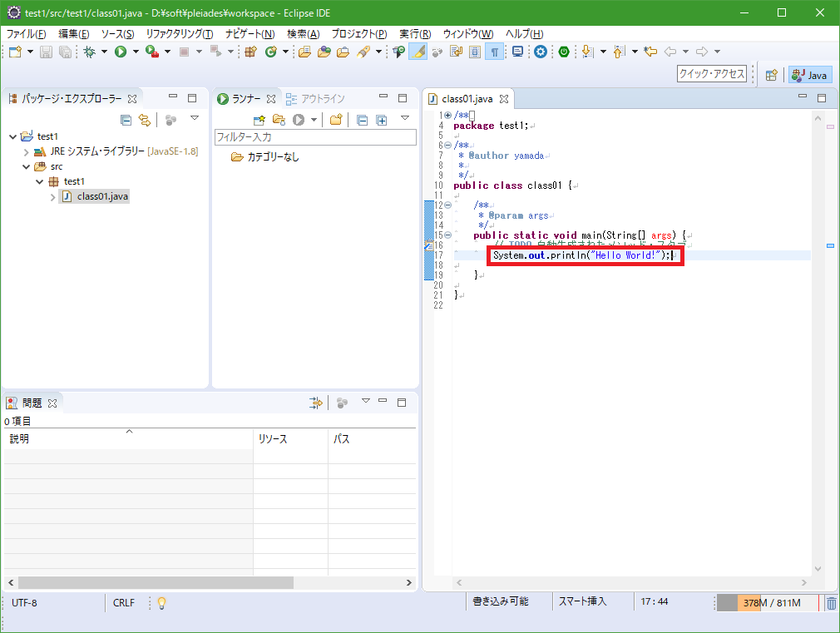Click the Debug bug icon

pyautogui.click(x=89, y=52)
